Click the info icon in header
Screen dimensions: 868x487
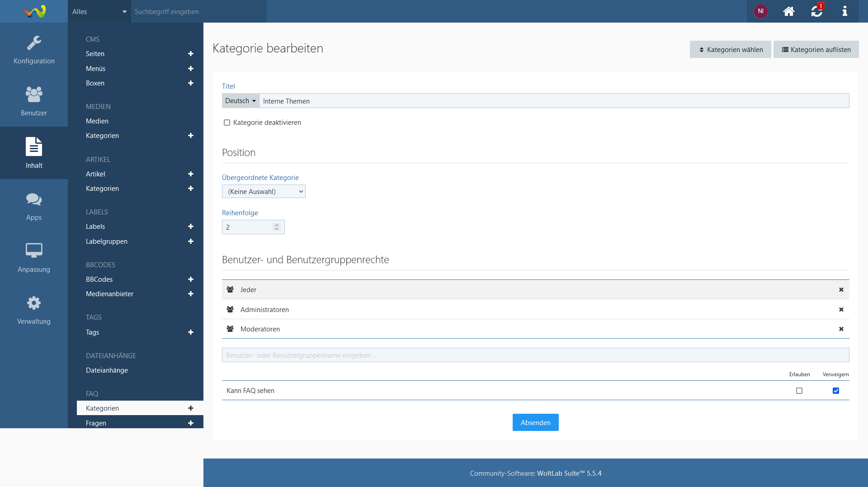click(844, 11)
